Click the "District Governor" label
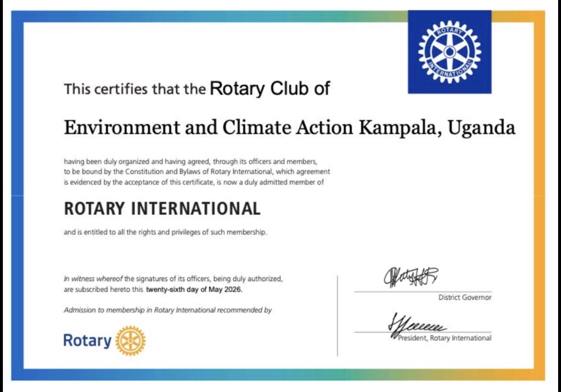This screenshot has height=392, width=561. 465,297
